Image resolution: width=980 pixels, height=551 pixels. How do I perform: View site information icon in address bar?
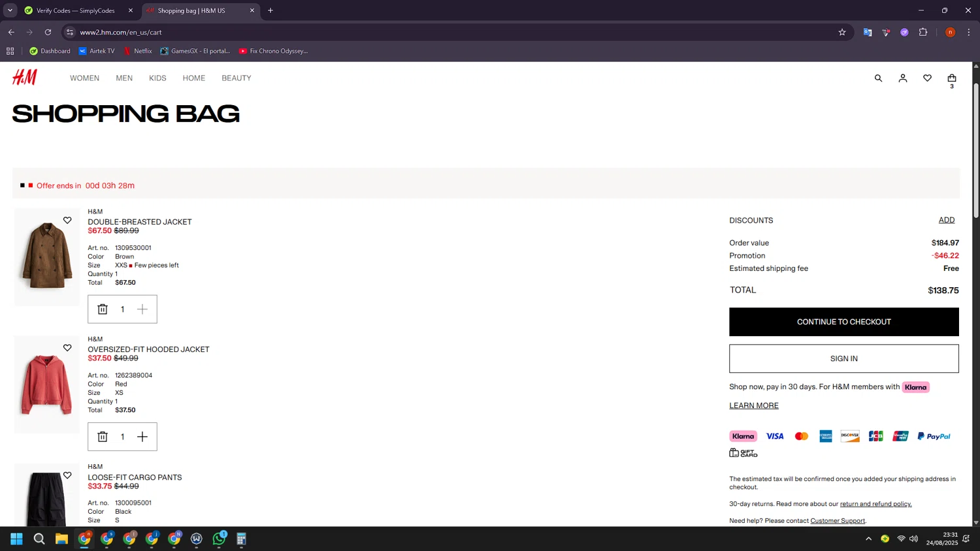70,32
